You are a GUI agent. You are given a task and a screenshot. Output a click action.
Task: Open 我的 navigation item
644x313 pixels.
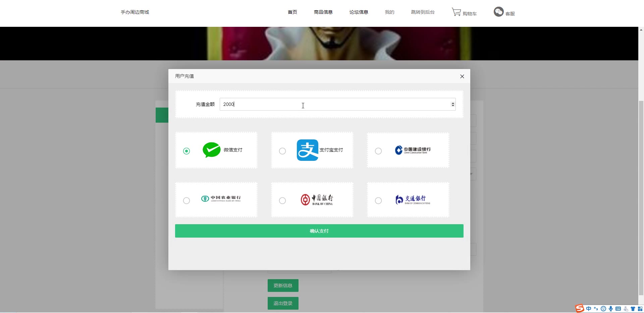click(x=390, y=12)
